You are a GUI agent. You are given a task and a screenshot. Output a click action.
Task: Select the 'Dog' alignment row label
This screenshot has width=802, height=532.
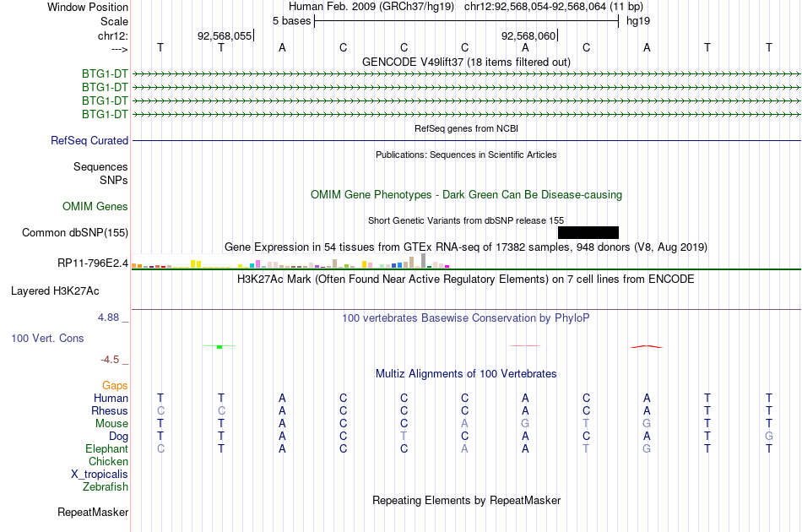pyautogui.click(x=119, y=437)
